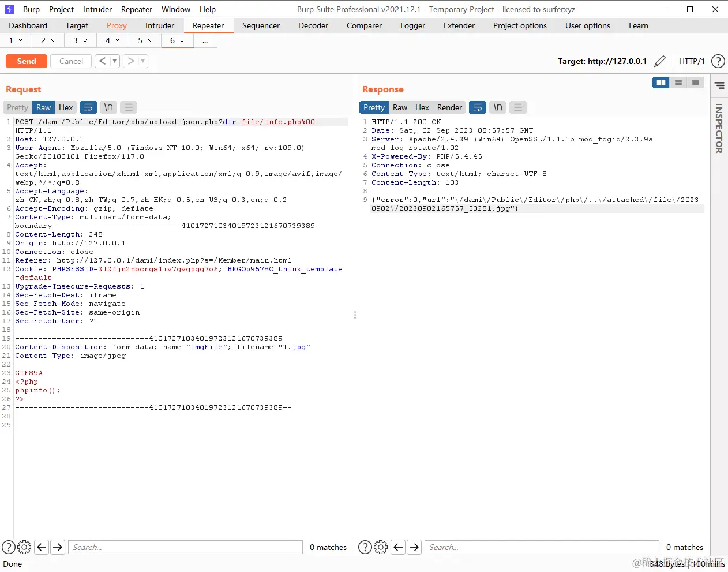Open Request pane hamburger options menu
Image resolution: width=728 pixels, height=572 pixels.
129,107
